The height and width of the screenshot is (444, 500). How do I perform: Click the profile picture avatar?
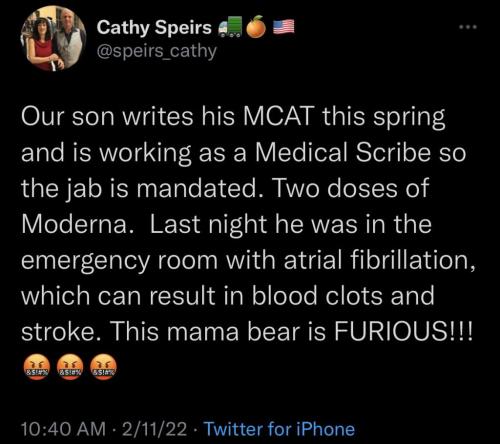(x=53, y=39)
